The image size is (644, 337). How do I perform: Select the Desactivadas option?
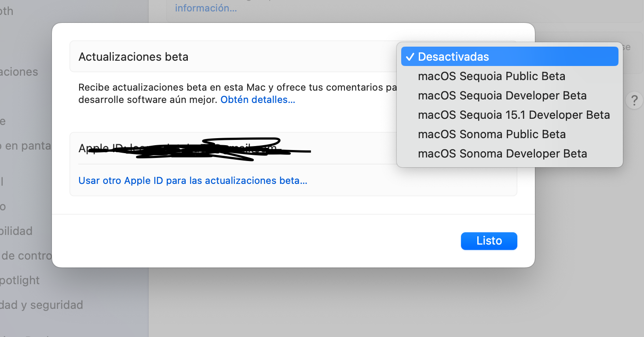coord(509,57)
